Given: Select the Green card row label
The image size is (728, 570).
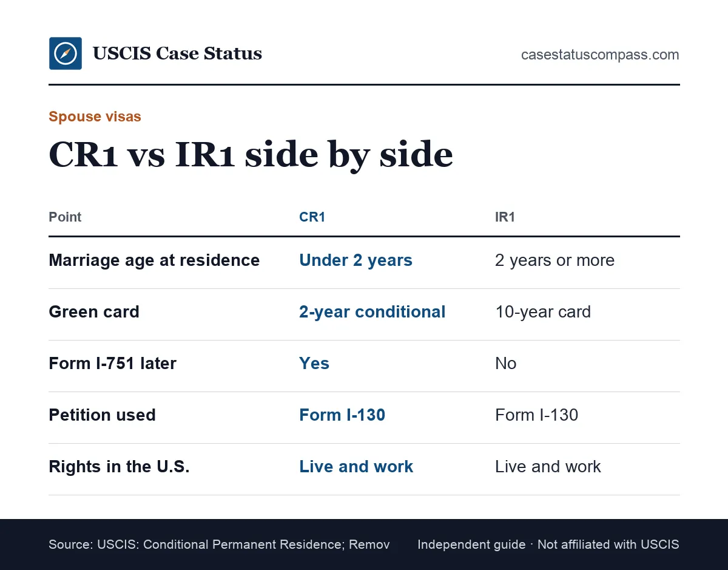Looking at the screenshot, I should point(94,312).
